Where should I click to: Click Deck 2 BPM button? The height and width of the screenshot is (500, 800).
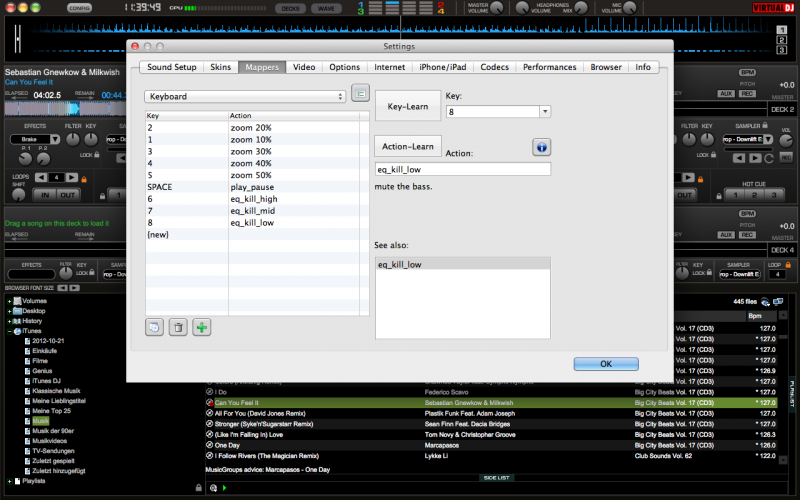tap(747, 72)
